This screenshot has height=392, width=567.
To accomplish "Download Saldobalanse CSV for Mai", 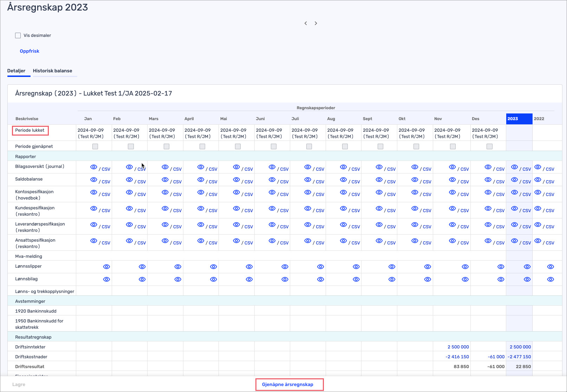I will tap(249, 182).
